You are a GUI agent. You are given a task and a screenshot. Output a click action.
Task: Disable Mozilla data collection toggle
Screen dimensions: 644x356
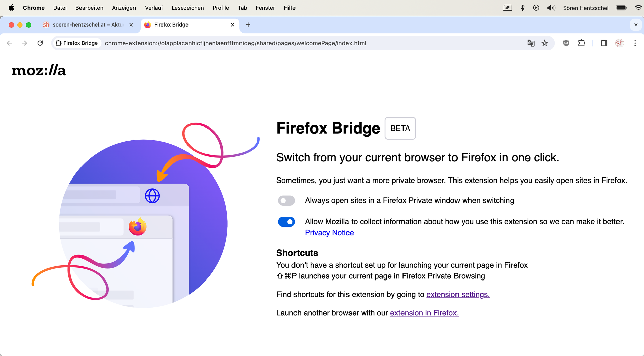pyautogui.click(x=286, y=222)
